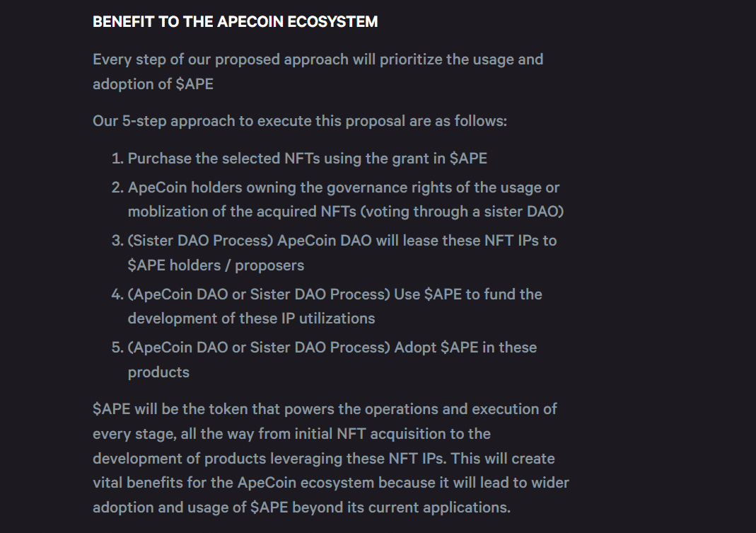Click the 'Our 5-step approach' sentence

299,121
